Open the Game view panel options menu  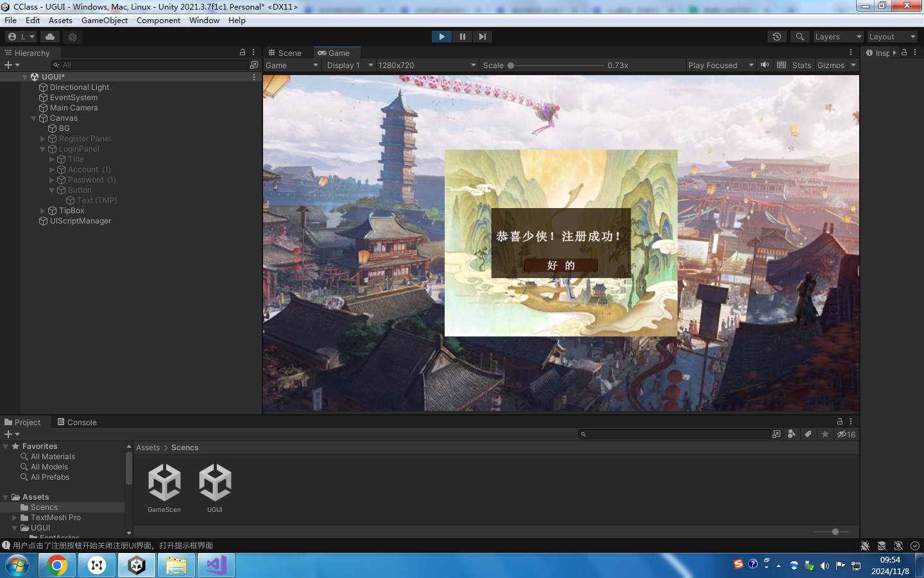pyautogui.click(x=851, y=52)
